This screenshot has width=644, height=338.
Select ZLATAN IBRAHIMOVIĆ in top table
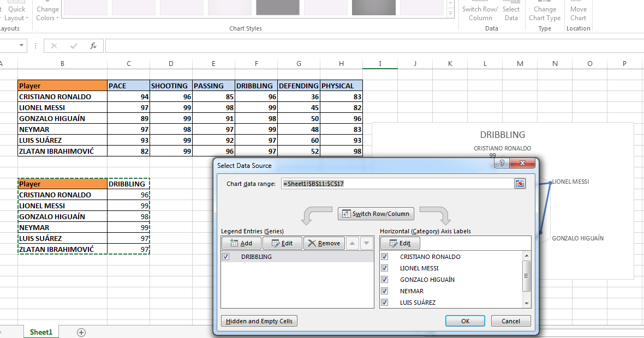[62, 151]
